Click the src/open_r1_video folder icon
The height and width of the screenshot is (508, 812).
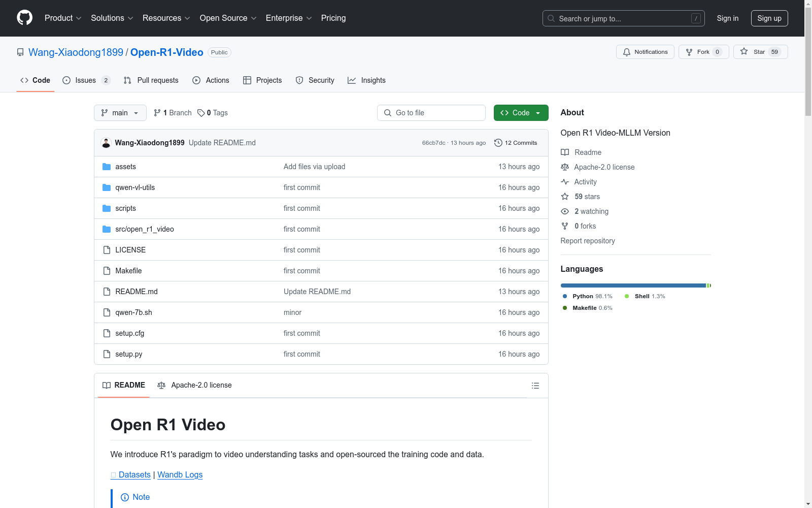click(x=107, y=229)
